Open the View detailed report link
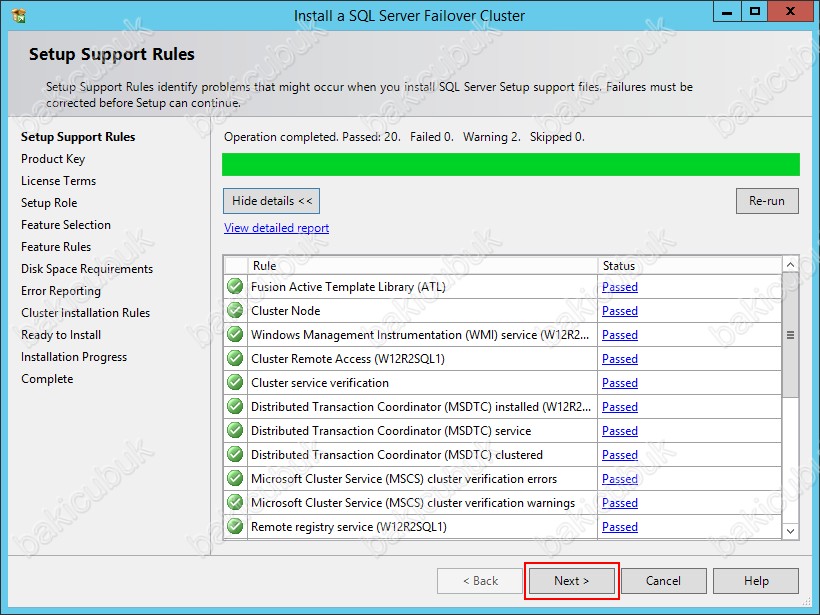 tap(277, 228)
